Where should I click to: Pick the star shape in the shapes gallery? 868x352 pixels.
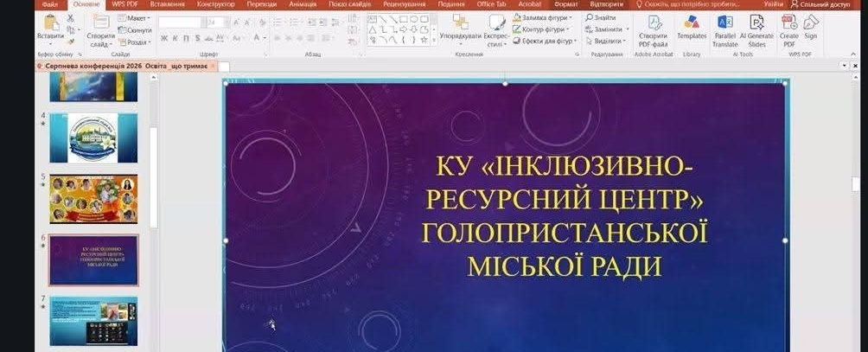[x=424, y=40]
